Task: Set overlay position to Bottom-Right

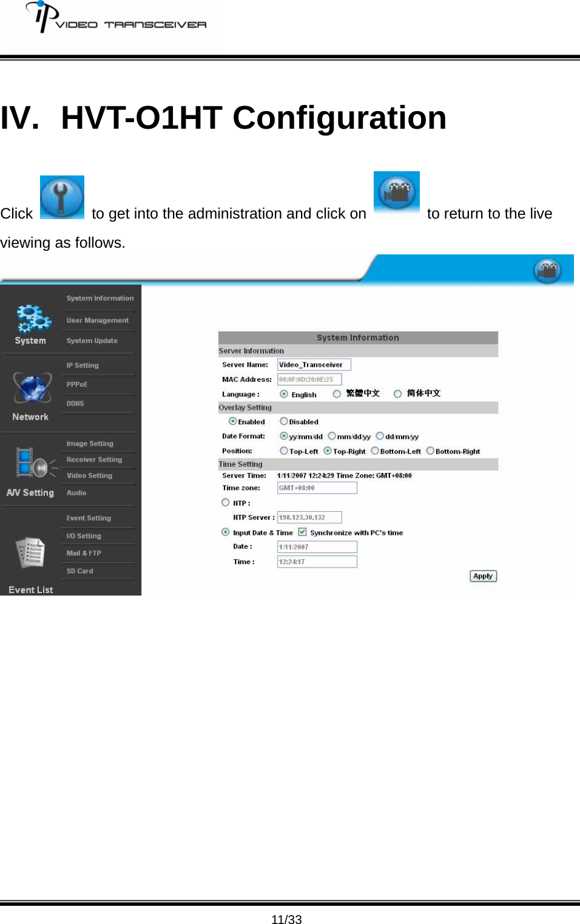Action: [430, 450]
